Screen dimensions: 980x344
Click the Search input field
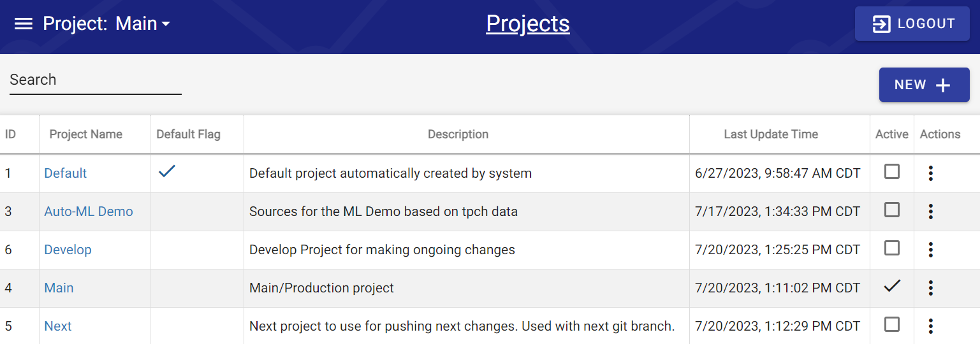96,80
